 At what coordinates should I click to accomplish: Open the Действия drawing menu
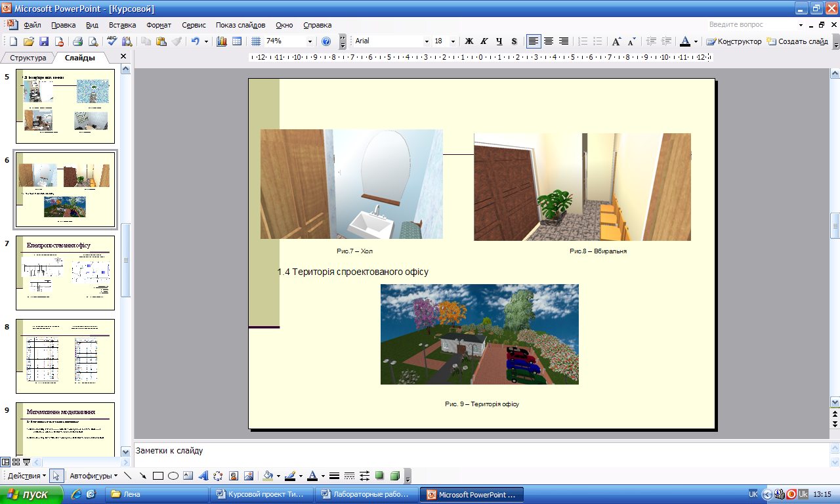click(27, 476)
